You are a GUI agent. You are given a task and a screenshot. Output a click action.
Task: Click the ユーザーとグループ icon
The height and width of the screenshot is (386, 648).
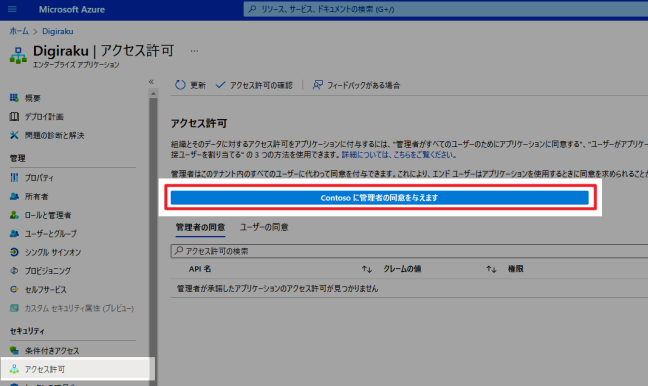click(x=14, y=234)
